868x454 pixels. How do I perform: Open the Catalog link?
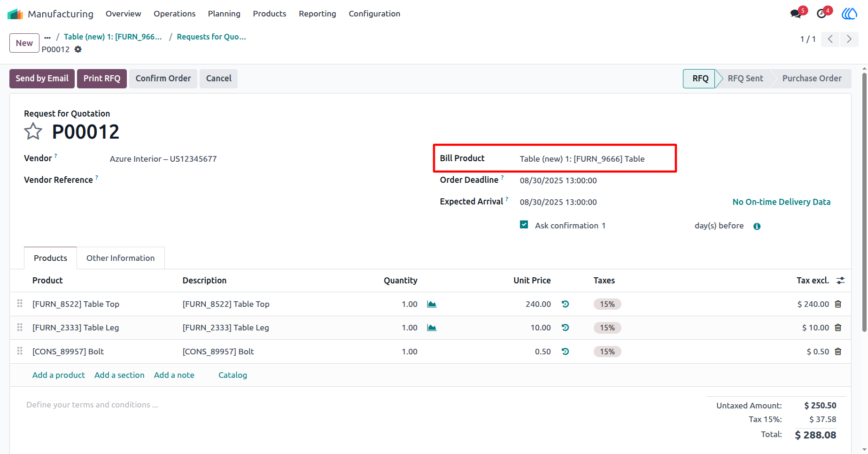tap(232, 375)
